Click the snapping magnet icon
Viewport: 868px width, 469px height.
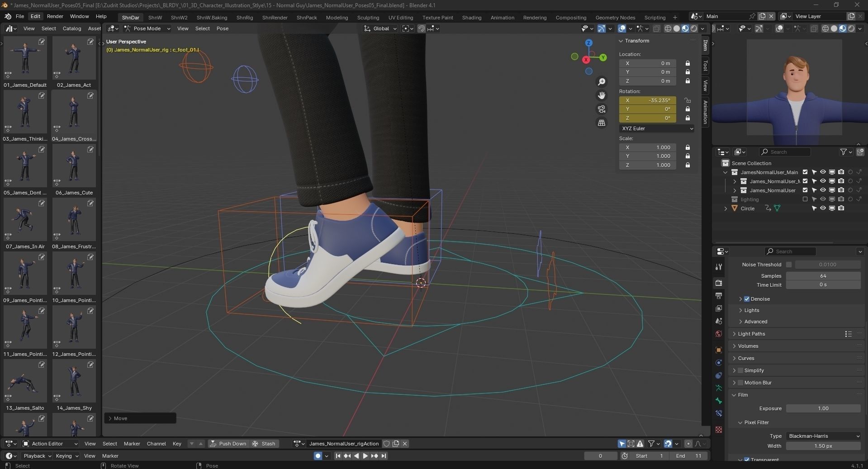(x=422, y=28)
